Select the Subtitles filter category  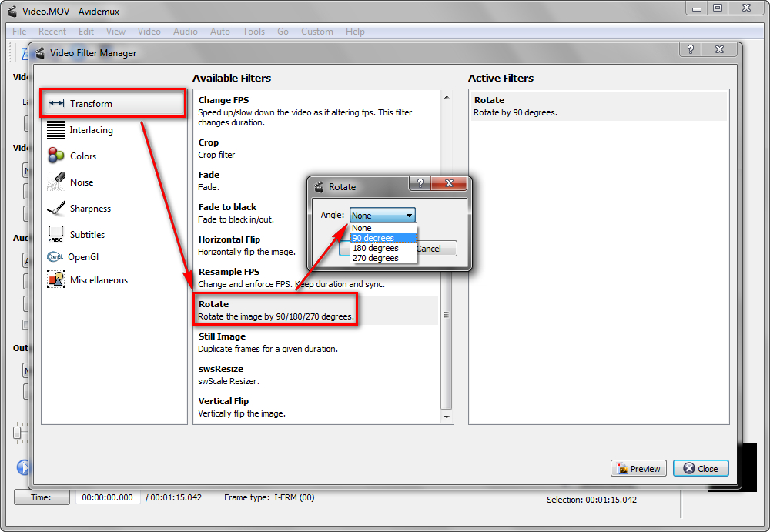click(x=86, y=235)
